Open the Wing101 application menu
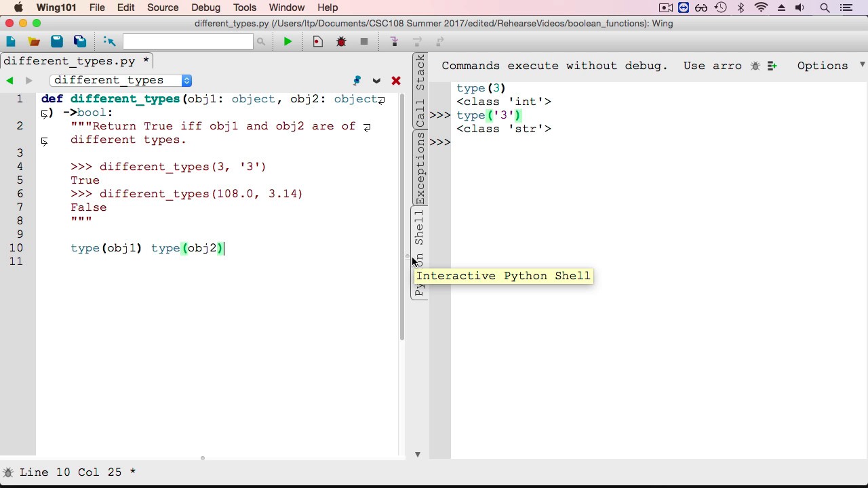Screen dimensions: 868x488 [x=56, y=7]
